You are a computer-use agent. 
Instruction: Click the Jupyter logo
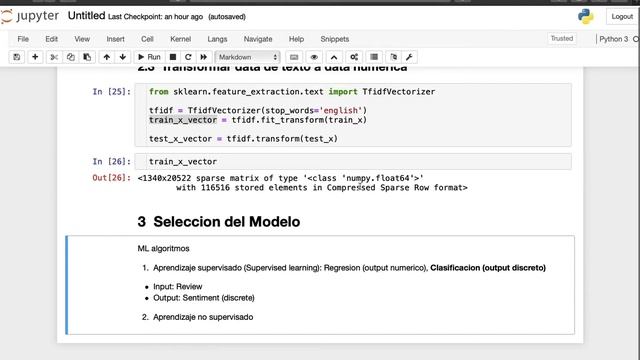(x=30, y=16)
